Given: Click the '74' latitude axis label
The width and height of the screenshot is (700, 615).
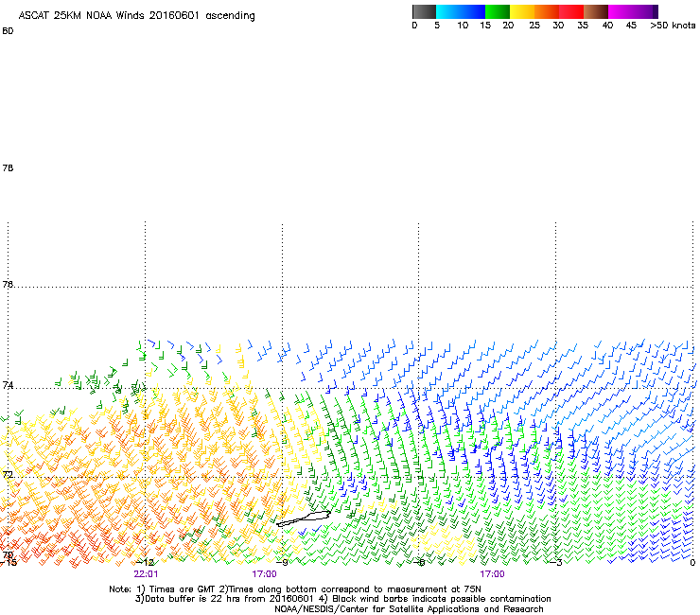Looking at the screenshot, I should click(8, 385).
